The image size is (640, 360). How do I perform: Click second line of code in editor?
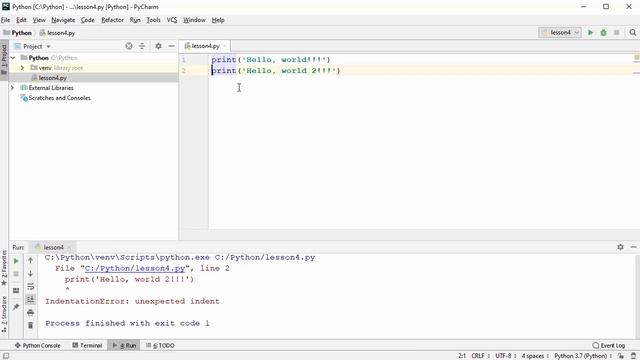pos(276,71)
